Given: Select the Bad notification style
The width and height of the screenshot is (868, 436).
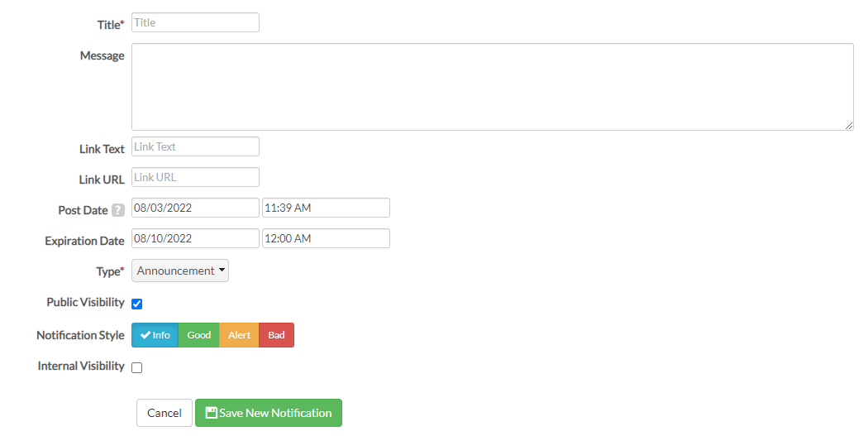Looking at the screenshot, I should click(276, 335).
